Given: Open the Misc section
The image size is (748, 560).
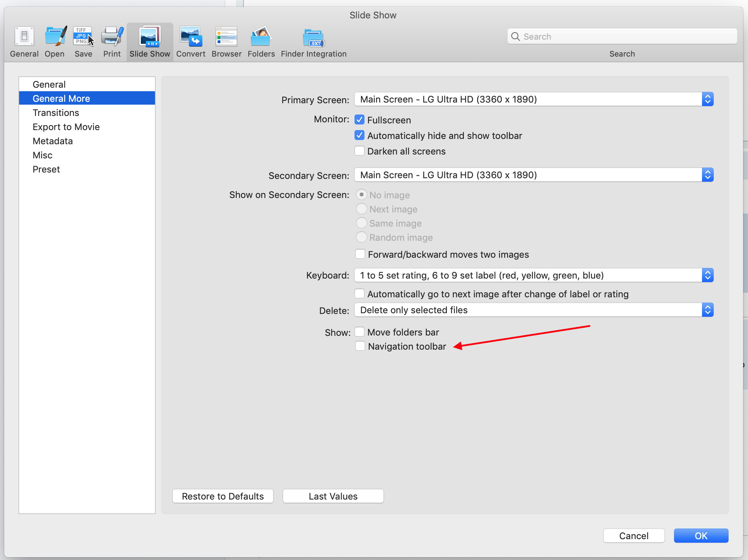Looking at the screenshot, I should click(x=87, y=155).
